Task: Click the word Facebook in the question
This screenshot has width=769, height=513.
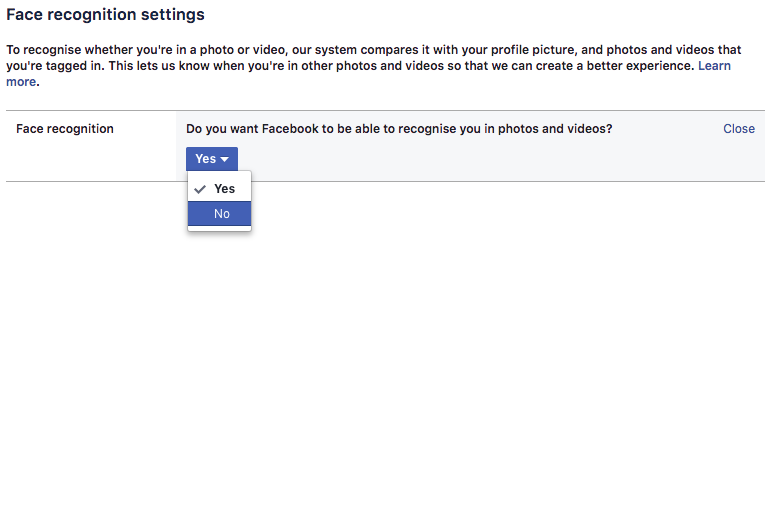Action: click(x=290, y=129)
